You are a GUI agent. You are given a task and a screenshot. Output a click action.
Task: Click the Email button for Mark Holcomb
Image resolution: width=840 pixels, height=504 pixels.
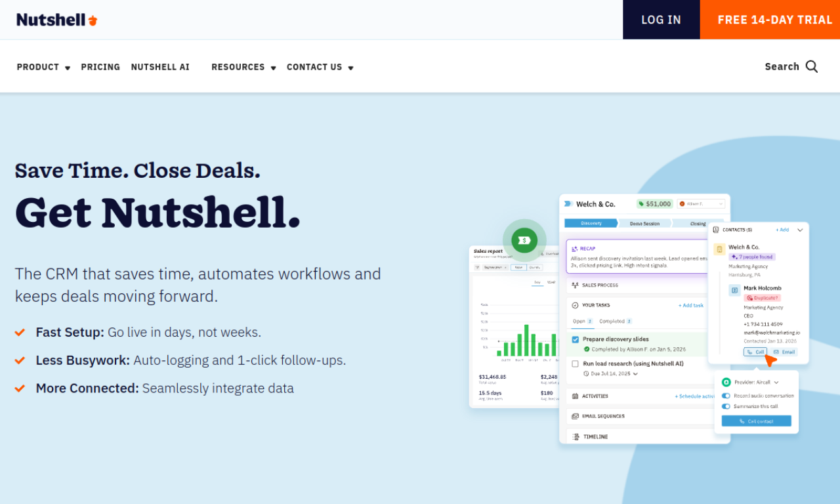click(784, 352)
